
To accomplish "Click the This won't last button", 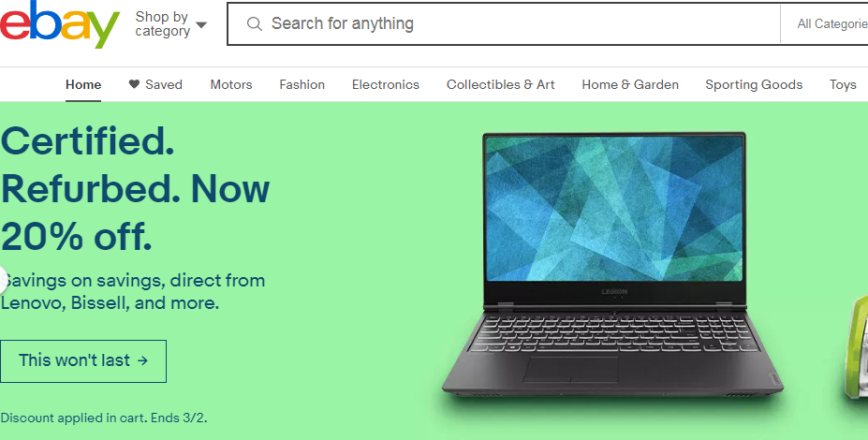I will pos(83,360).
